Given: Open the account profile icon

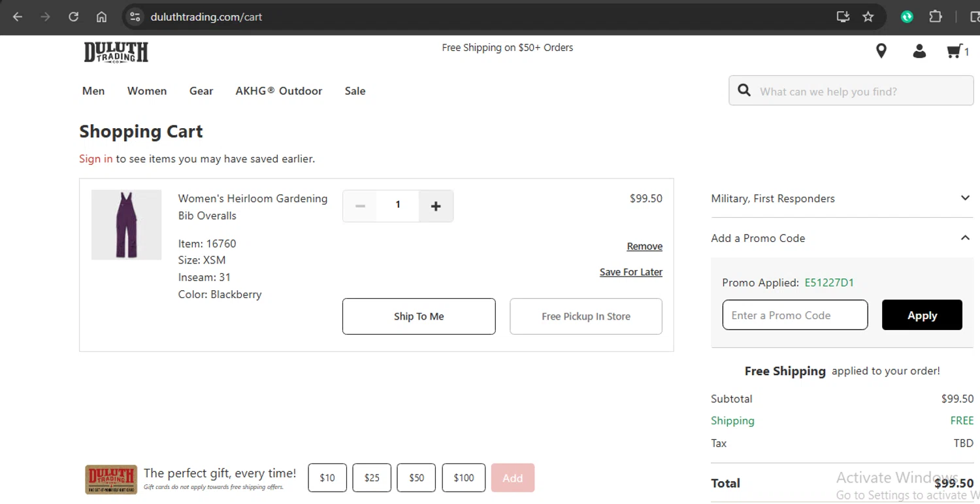Looking at the screenshot, I should point(919,51).
